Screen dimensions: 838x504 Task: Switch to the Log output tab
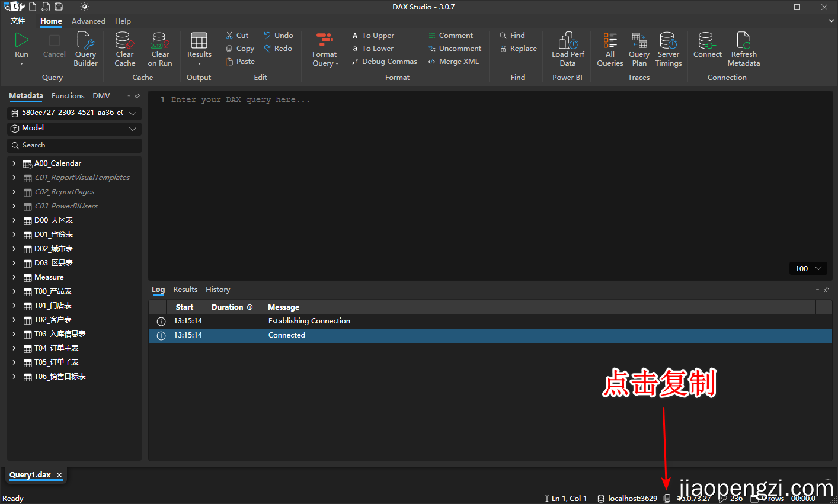click(158, 290)
